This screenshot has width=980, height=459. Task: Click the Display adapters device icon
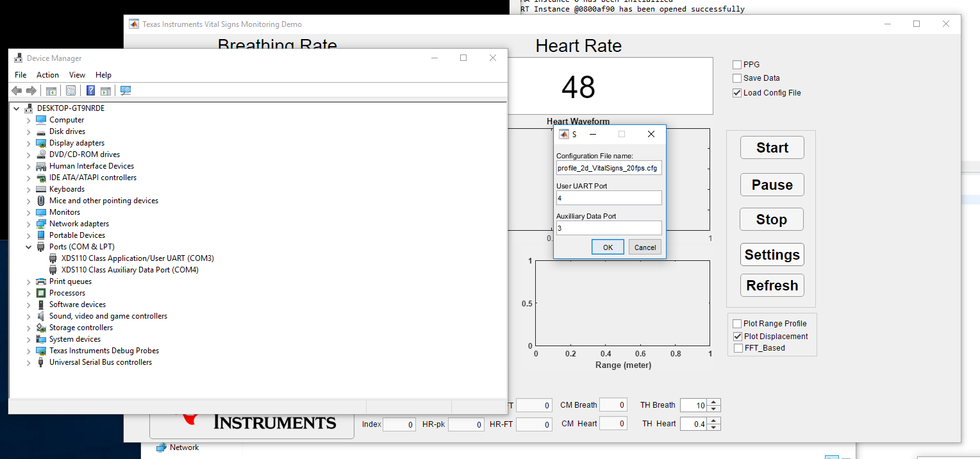click(41, 143)
